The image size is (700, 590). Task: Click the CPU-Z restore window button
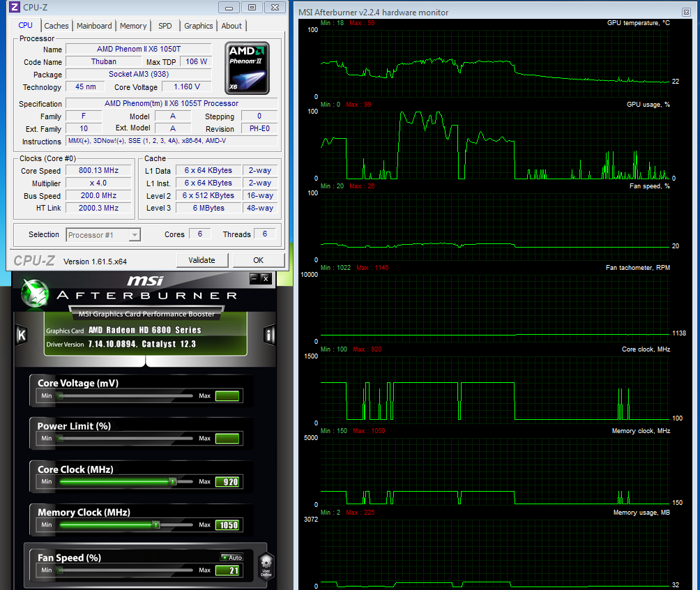252,8
